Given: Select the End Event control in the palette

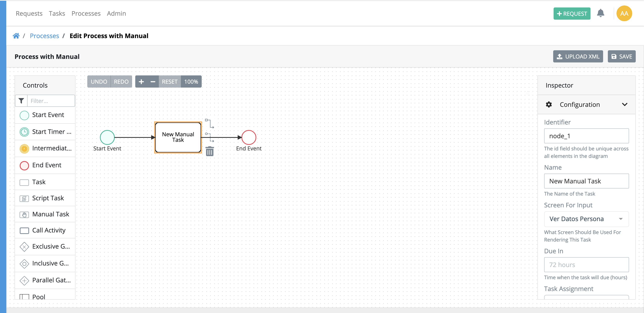Looking at the screenshot, I should click(45, 165).
